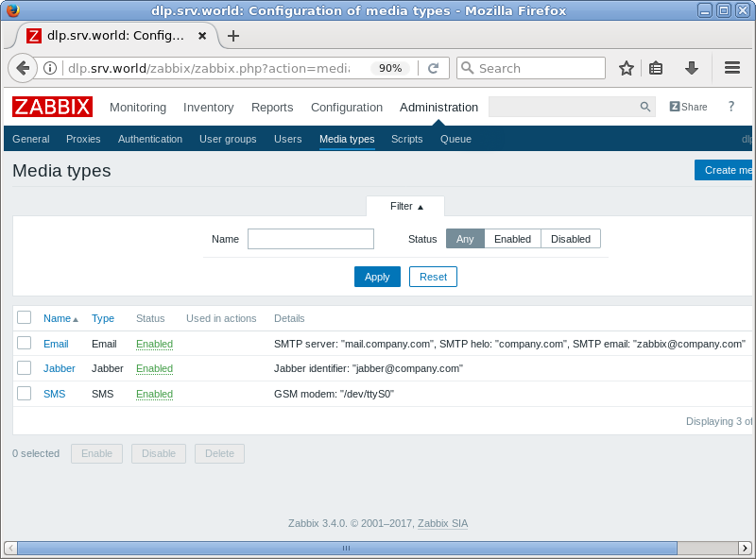Toggle Email status Enabled link
This screenshot has width=756, height=559.
[154, 344]
